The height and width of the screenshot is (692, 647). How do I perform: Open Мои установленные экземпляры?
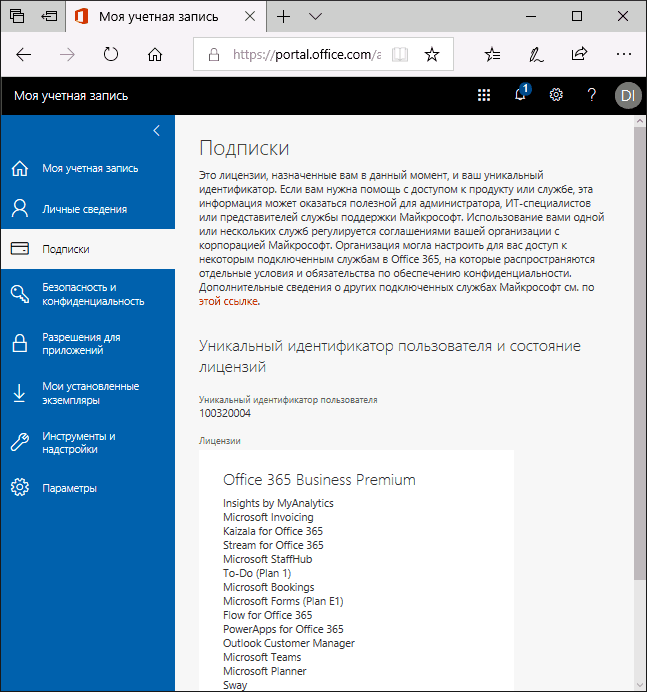[88, 393]
